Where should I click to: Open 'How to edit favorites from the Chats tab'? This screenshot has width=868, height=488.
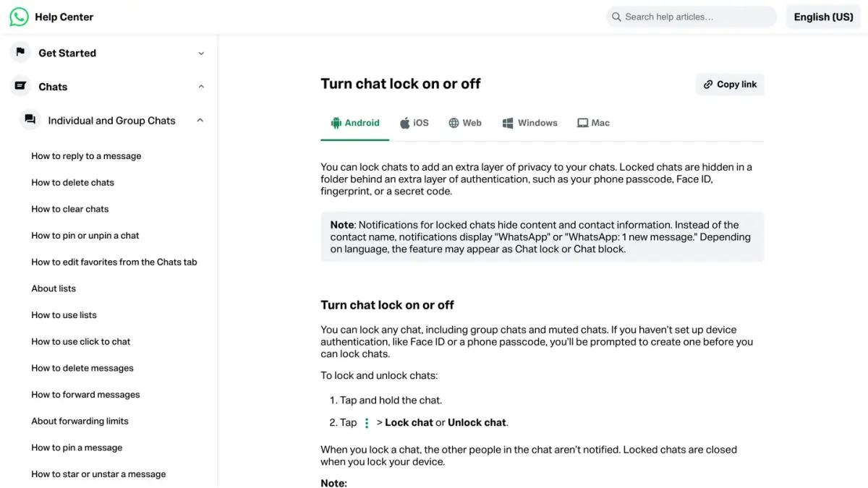click(x=114, y=262)
